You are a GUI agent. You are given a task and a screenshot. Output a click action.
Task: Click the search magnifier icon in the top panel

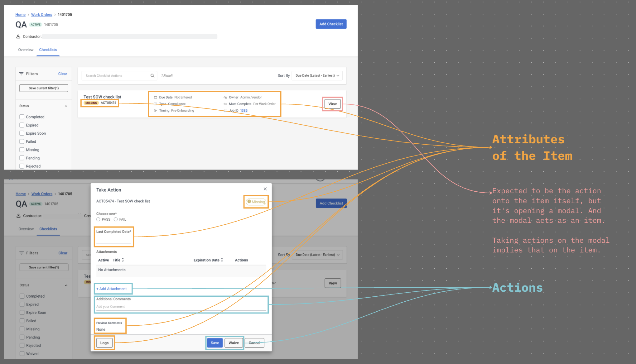(152, 76)
